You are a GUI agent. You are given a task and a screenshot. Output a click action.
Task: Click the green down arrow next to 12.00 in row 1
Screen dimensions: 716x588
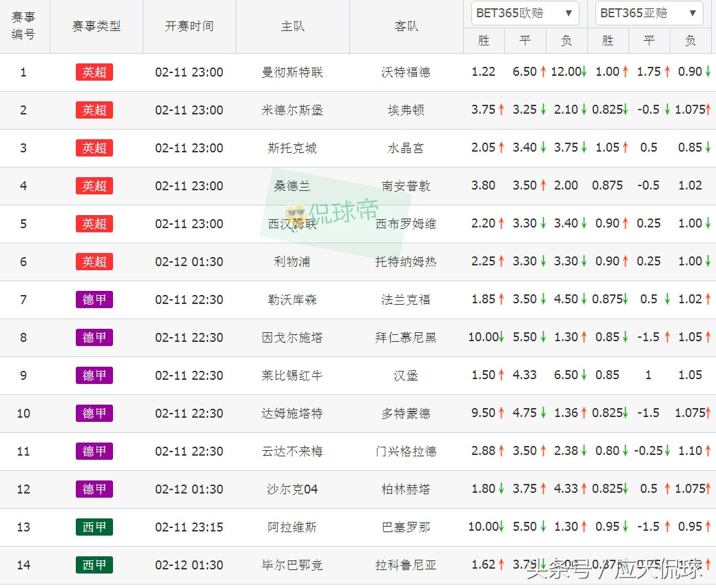pyautogui.click(x=584, y=72)
